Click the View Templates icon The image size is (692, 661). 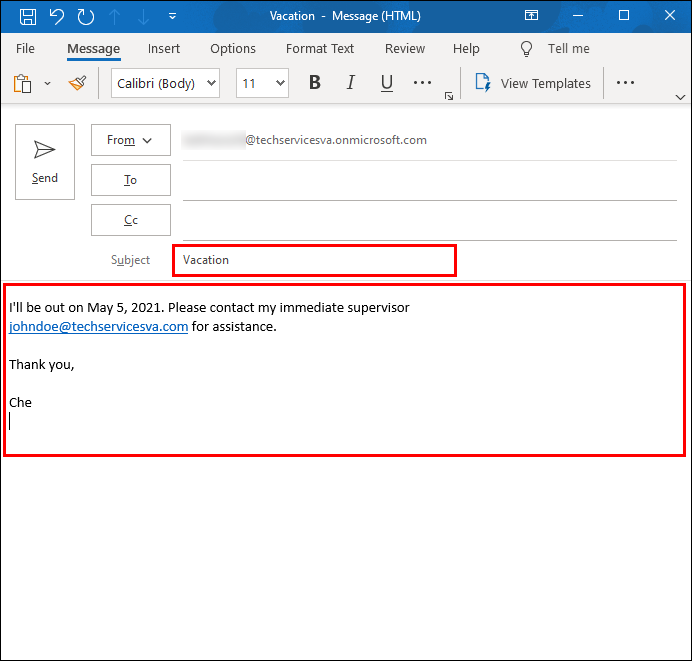[x=483, y=83]
